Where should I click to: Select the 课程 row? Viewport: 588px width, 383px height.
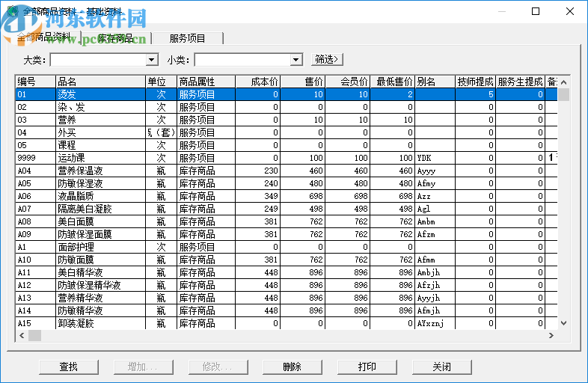click(287, 145)
